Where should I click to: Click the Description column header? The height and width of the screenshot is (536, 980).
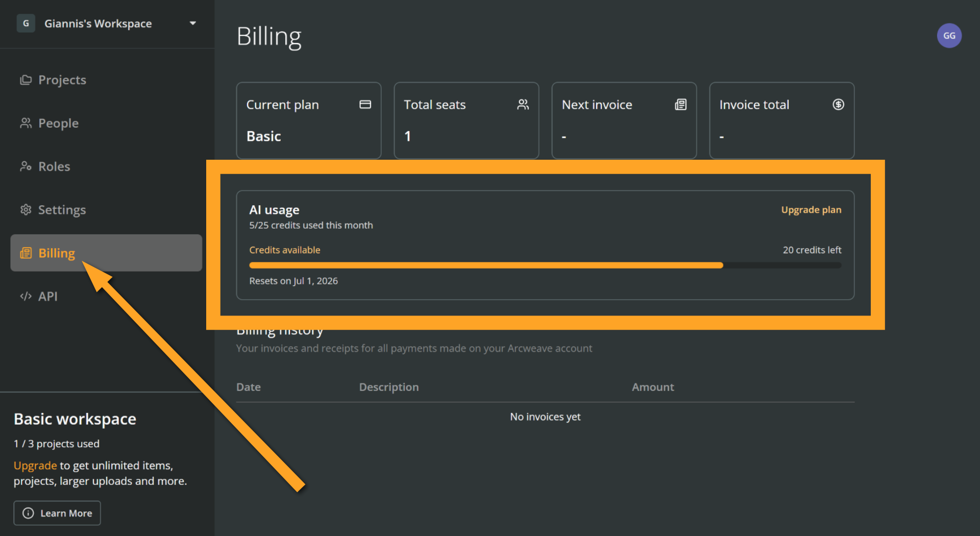(x=389, y=387)
